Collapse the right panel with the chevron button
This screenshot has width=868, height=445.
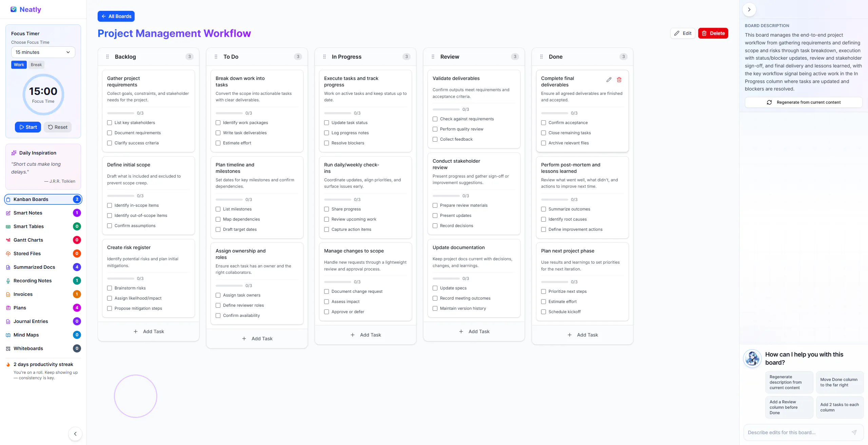pyautogui.click(x=749, y=9)
